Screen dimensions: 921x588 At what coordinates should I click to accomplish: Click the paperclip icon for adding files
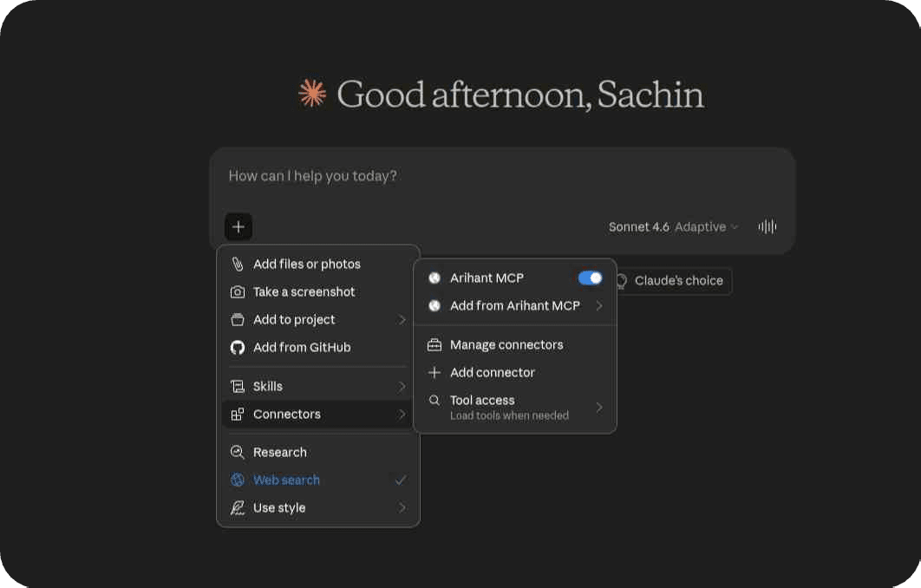coord(238,265)
